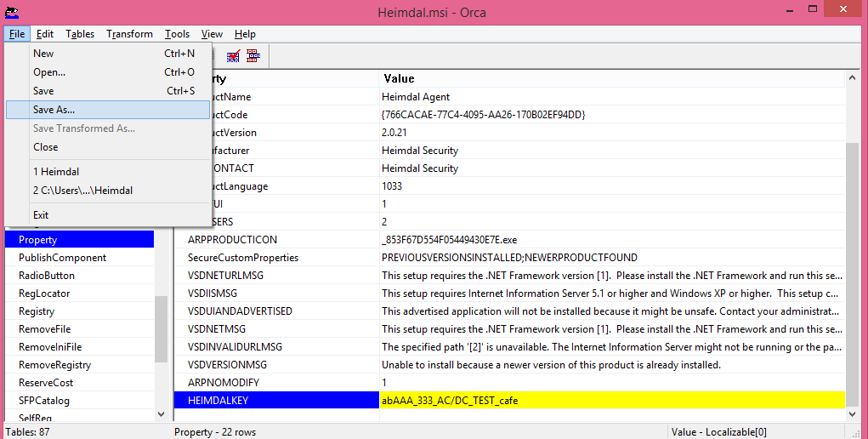Image resolution: width=868 pixels, height=439 pixels.
Task: Click the VSDIISMSG property cell
Action: [277, 294]
